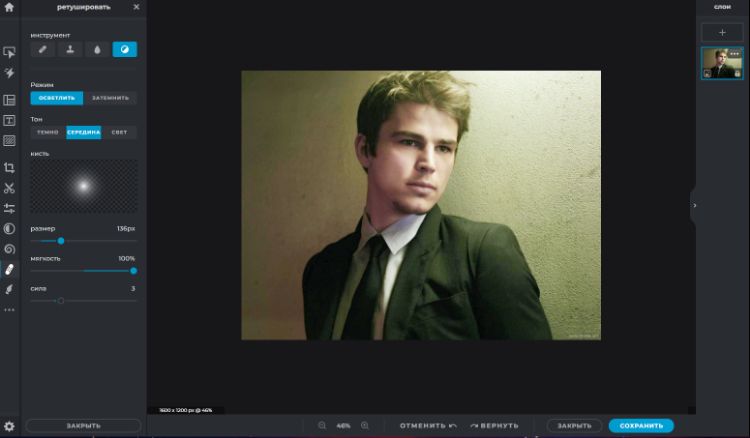750x438 pixels.
Task: Set tone to СВЕТ
Action: (x=119, y=132)
